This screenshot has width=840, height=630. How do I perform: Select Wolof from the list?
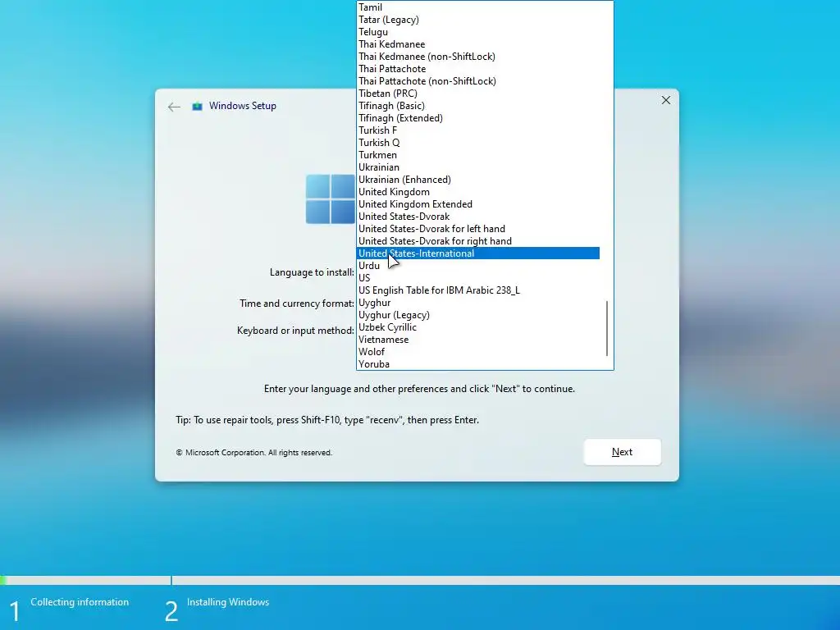pos(478,353)
